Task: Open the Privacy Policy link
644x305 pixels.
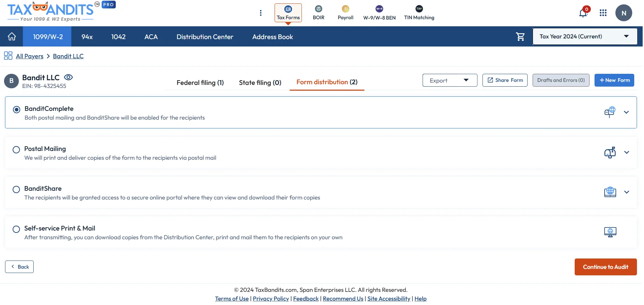Action: point(271,299)
